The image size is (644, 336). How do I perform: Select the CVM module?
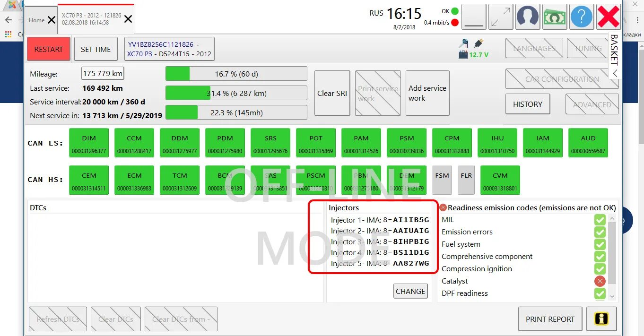tap(500, 180)
